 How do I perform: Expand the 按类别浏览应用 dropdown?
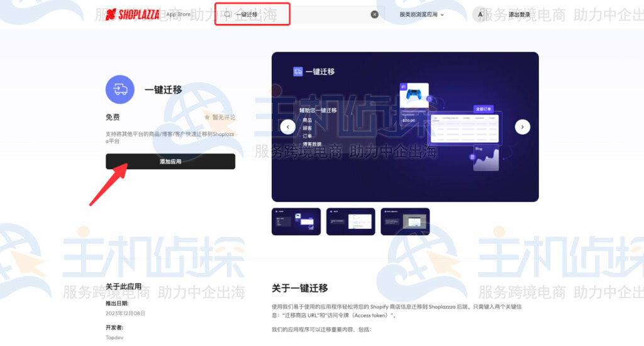(x=422, y=14)
